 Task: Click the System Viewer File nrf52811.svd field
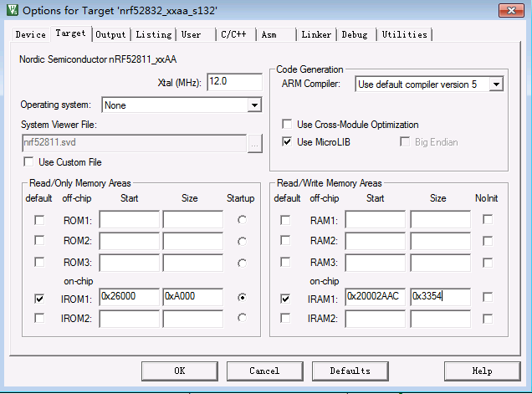[x=135, y=143]
